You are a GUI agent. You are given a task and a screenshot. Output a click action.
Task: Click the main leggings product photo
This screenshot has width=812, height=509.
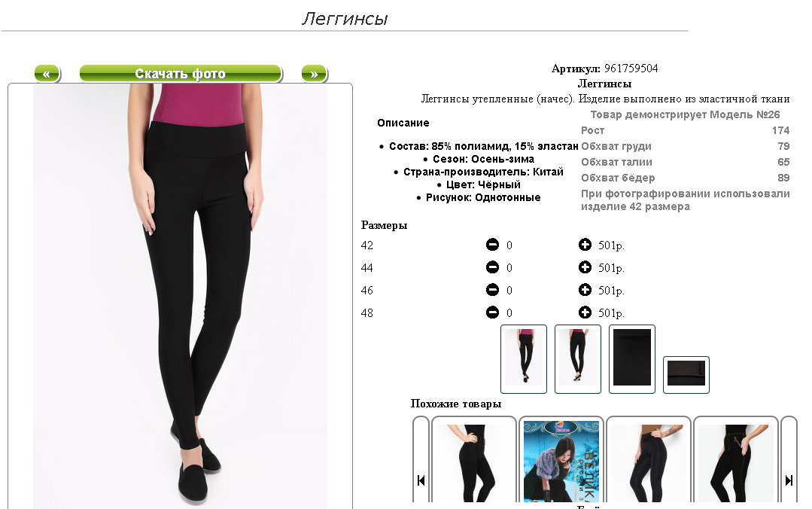click(x=180, y=295)
